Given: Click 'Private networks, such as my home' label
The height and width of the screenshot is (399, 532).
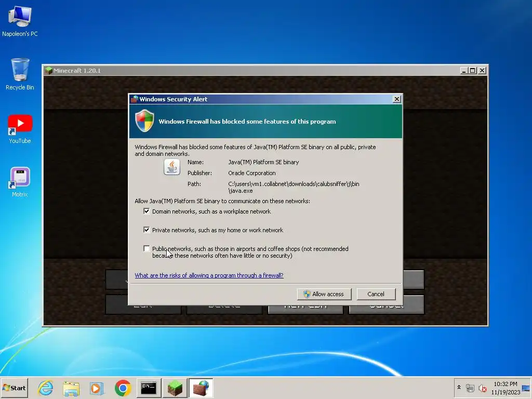Looking at the screenshot, I should [x=218, y=230].
